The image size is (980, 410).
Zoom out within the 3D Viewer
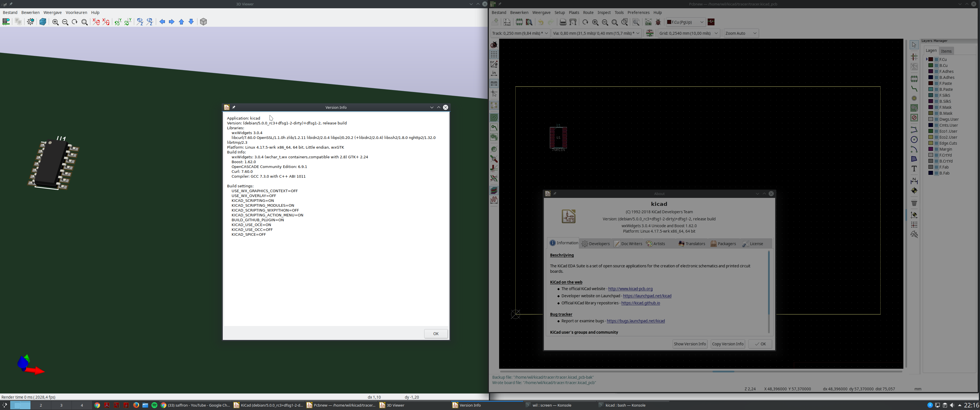coord(65,22)
